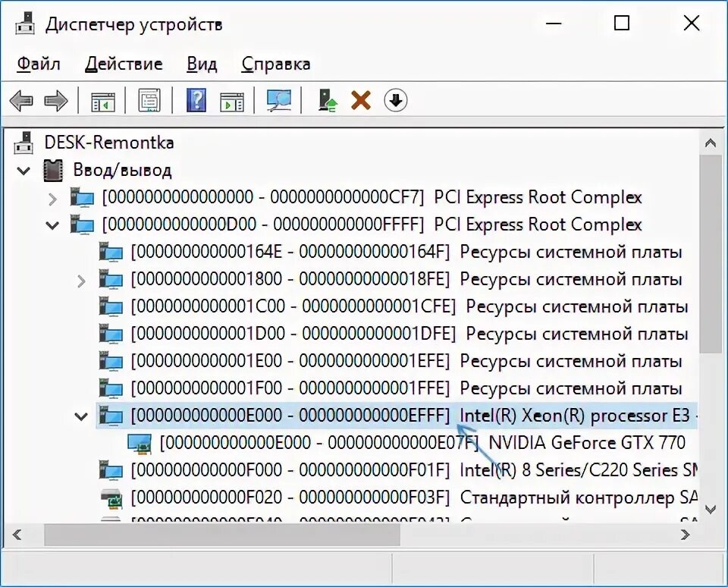728x587 pixels.
Task: Select the Ввод/вывод category label
Action: tap(123, 171)
